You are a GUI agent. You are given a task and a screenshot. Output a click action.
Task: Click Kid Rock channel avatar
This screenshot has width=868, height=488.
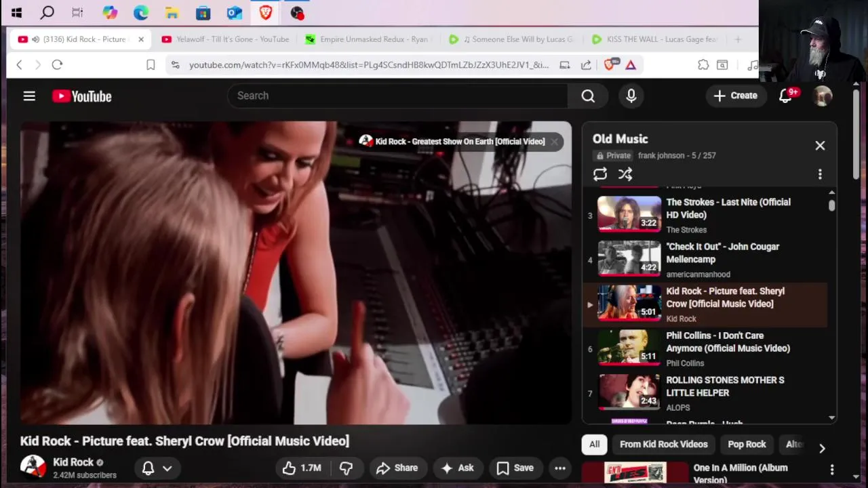[x=33, y=467]
